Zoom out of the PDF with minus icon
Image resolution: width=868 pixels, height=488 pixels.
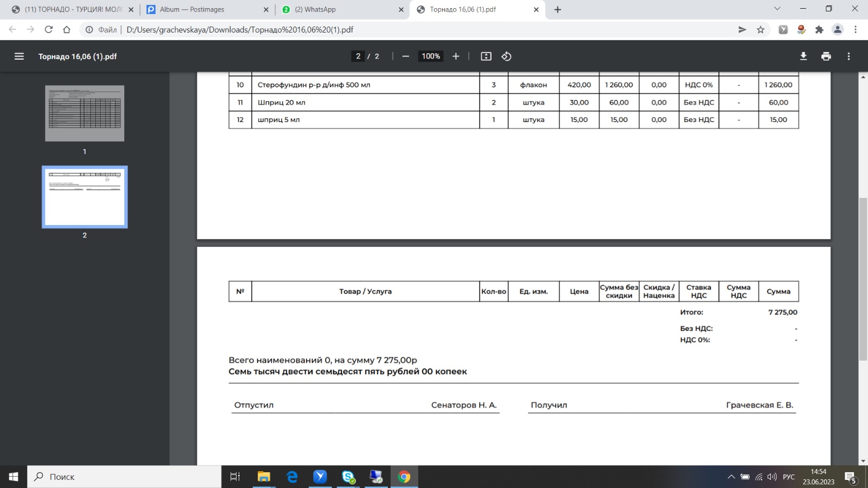[405, 56]
